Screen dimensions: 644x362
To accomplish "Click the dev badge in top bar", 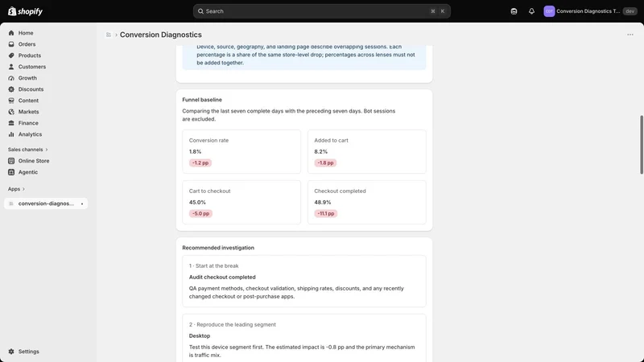I will 630,11.
